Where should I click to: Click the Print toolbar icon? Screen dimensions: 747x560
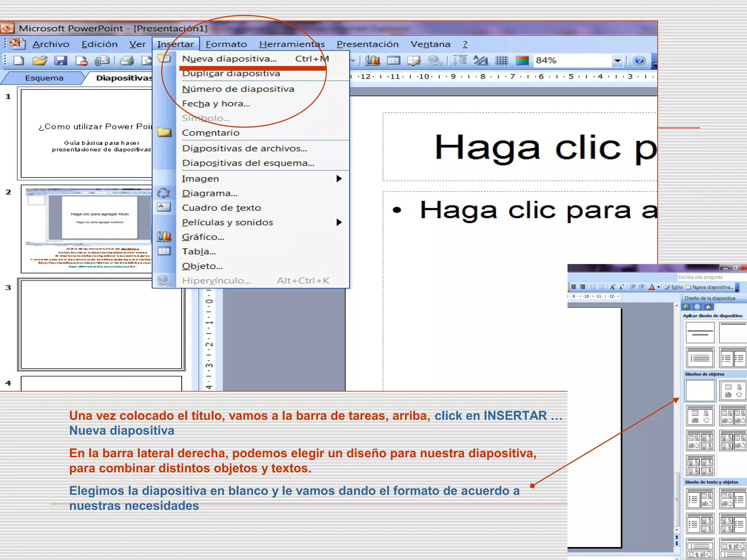pyautogui.click(x=127, y=61)
